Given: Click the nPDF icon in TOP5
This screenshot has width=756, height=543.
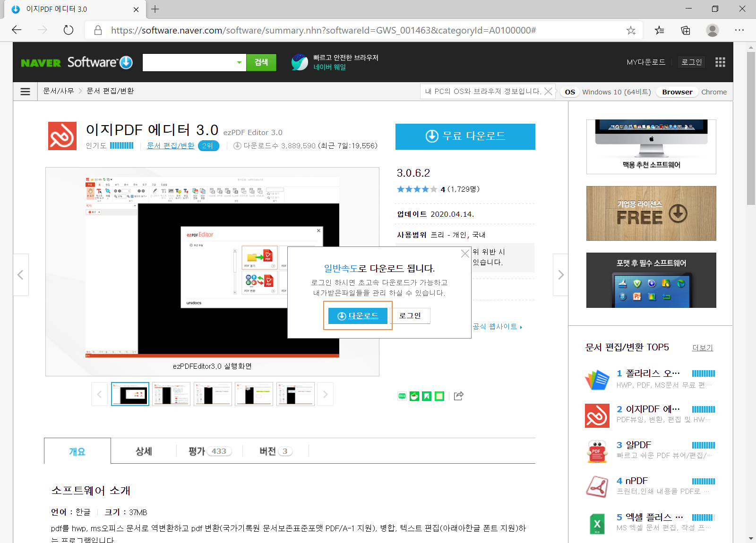Looking at the screenshot, I should coord(597,487).
